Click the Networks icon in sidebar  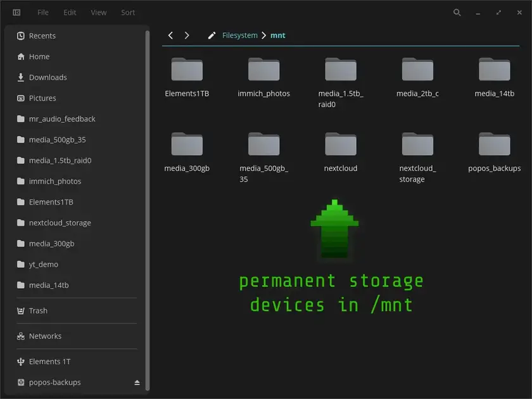21,336
